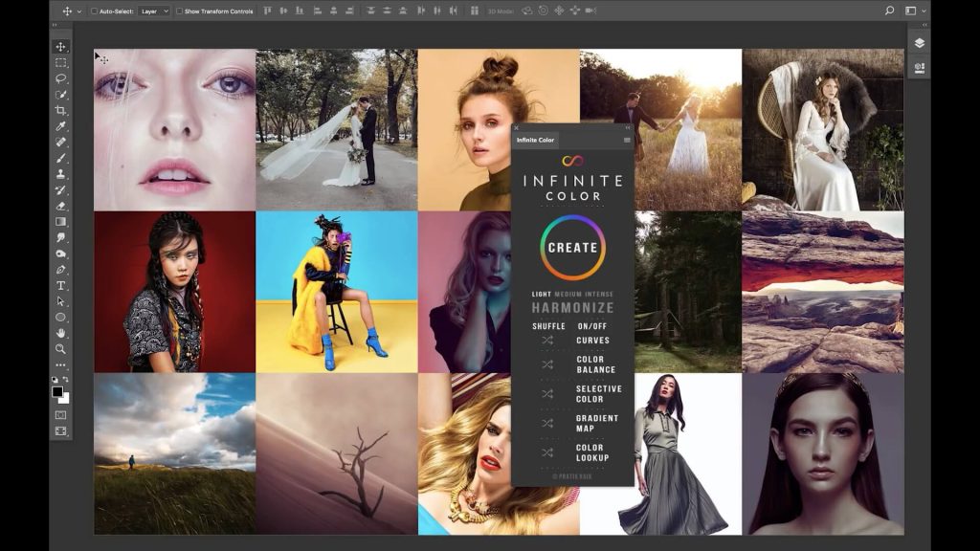This screenshot has height=551, width=980.
Task: Toggle Selective Color on/off
Action: pos(598,394)
